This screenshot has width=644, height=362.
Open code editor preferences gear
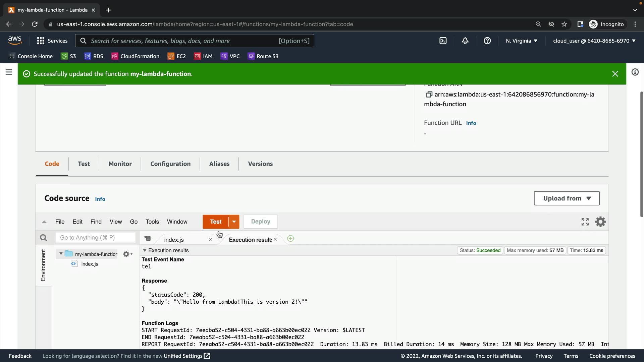600,222
